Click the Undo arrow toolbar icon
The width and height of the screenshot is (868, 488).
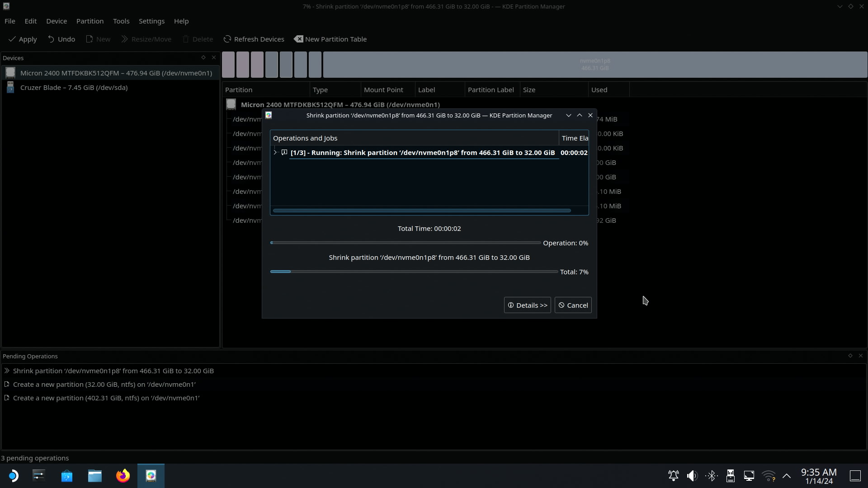point(51,39)
